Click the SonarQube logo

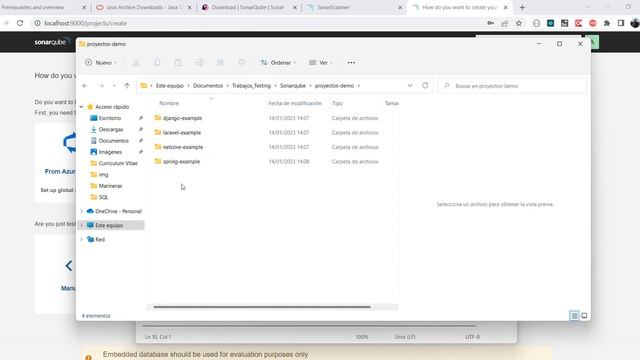pyautogui.click(x=52, y=42)
